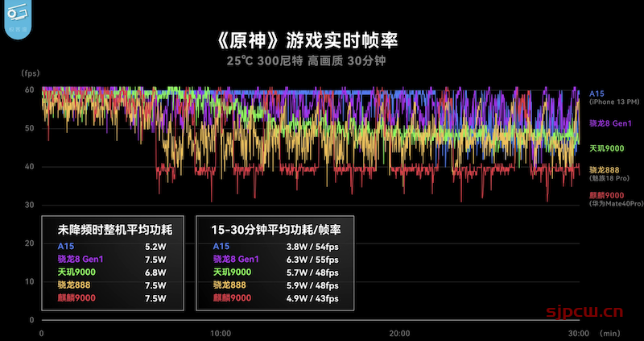
Task: Click the 30:00 mark on time axis
Action: tap(577, 332)
